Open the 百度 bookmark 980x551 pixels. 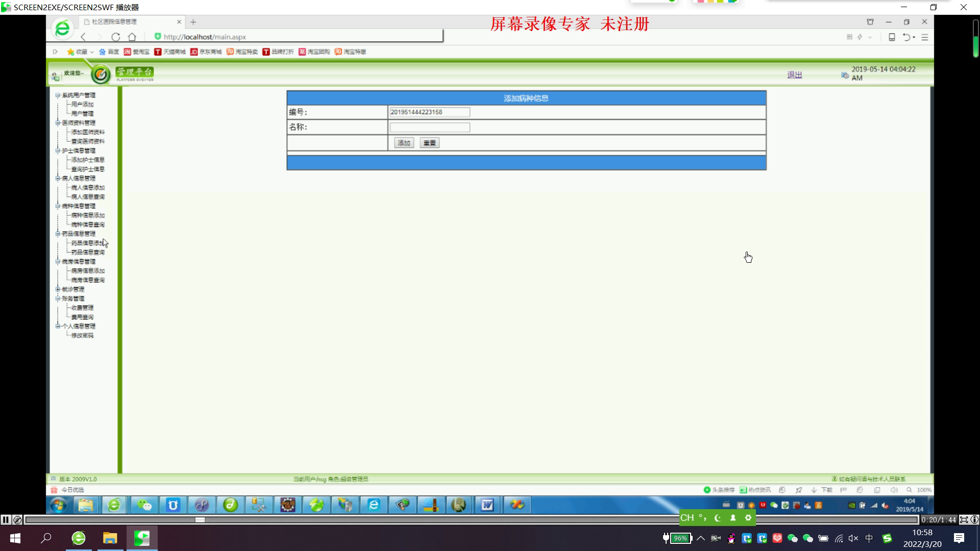tap(109, 52)
